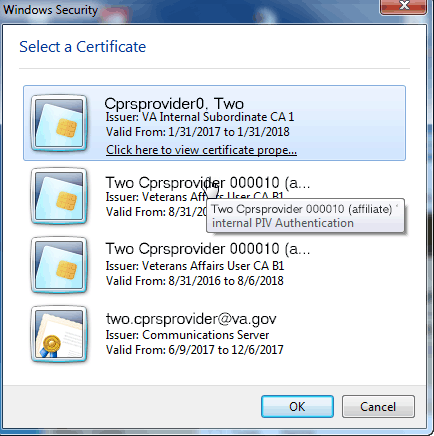Click Issuer: VA Internal Subordinate CA 1
This screenshot has width=434, height=436.
[x=200, y=117]
